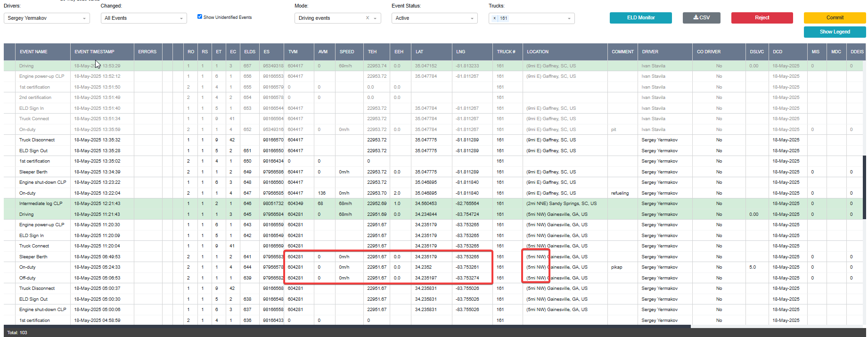Viewport: 868px width, 337px height.
Task: Open the Event Status Active dropdown
Action: coord(434,18)
